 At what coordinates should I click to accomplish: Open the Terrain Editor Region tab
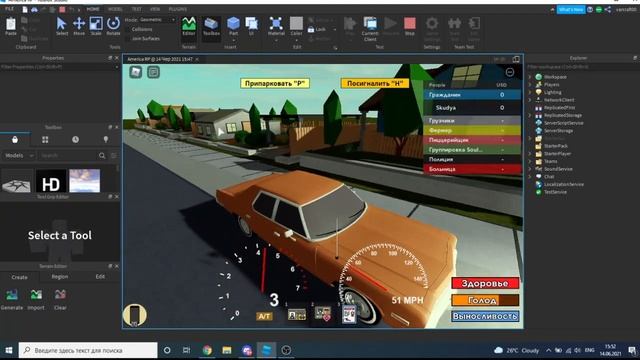click(60, 277)
